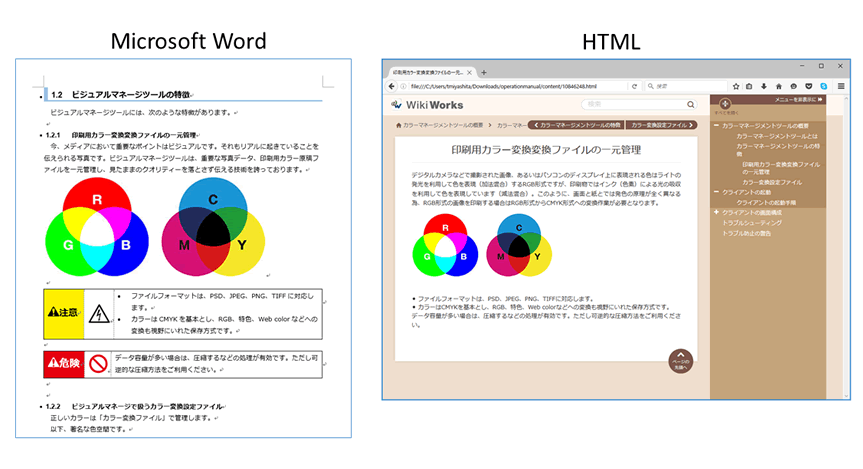Open 印刷用カラー変換変換ファイルの一元管理 in sidebar
863x469 pixels.
point(781,168)
